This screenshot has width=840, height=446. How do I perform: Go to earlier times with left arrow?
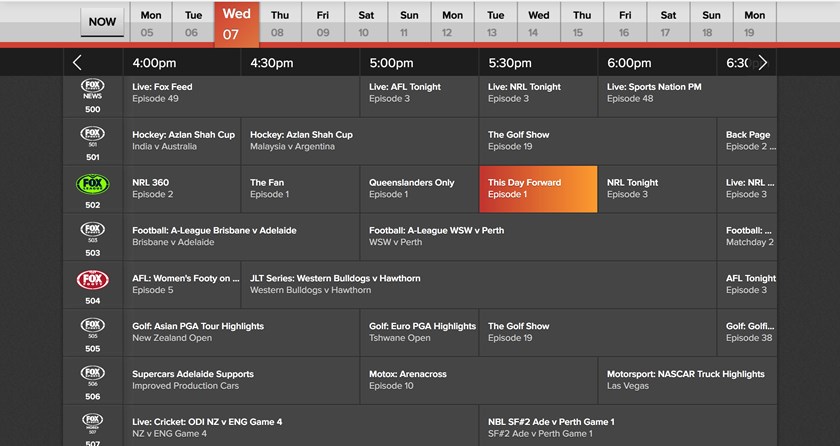[77, 63]
